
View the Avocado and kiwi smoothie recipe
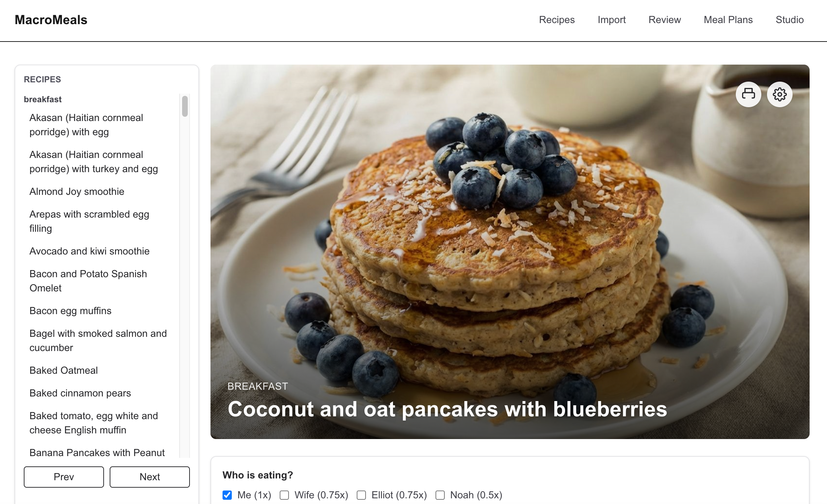coord(89,251)
